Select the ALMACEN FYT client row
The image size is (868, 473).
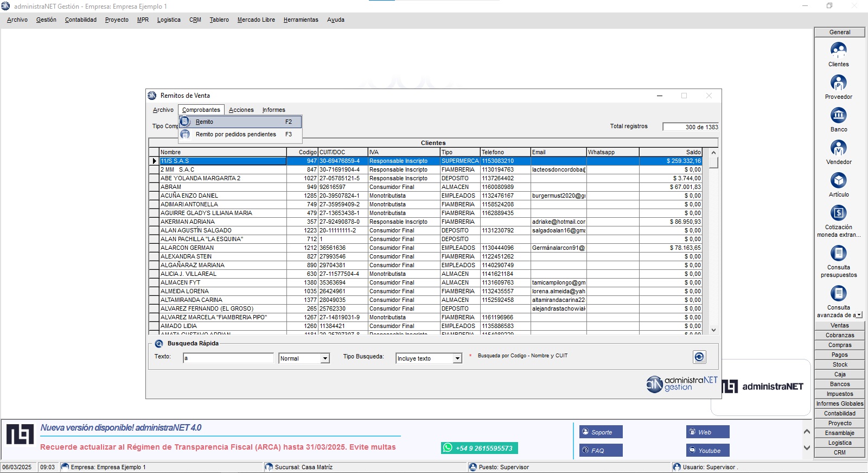(425, 283)
